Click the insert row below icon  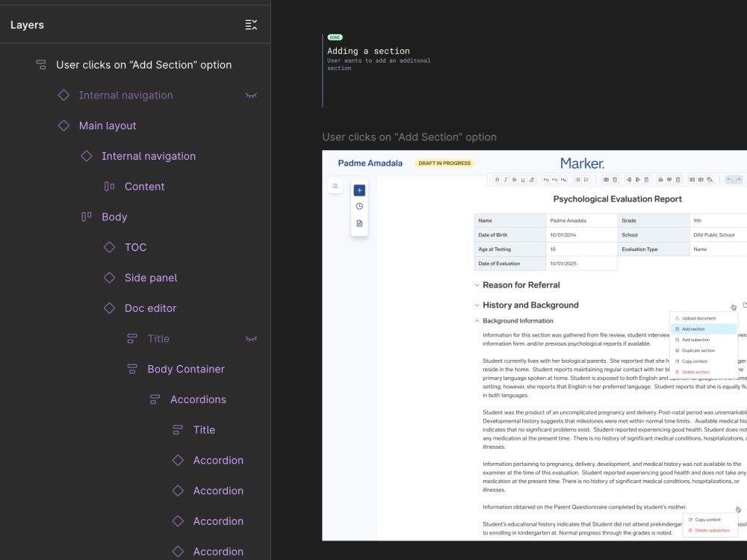tap(669, 179)
